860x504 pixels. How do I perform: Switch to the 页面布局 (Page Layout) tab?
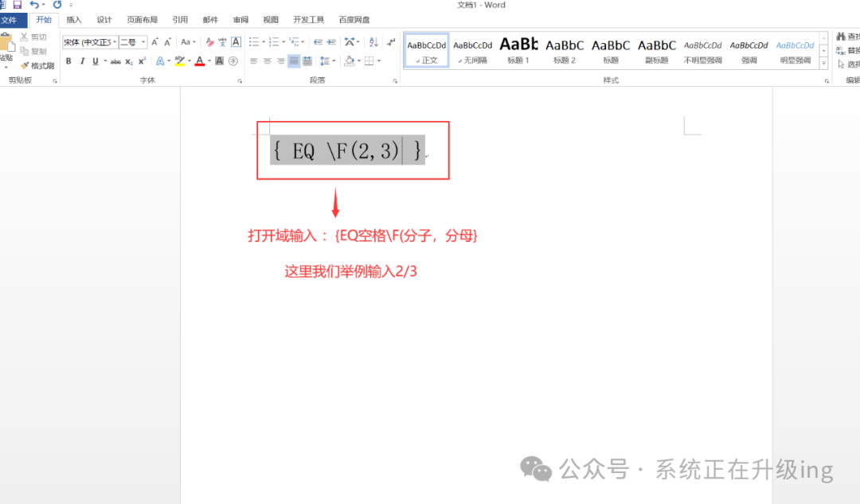(142, 20)
